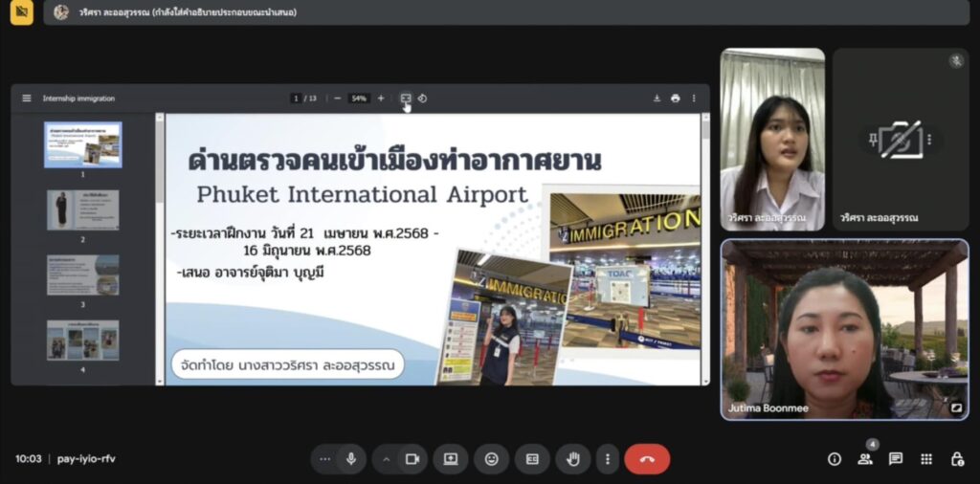Image resolution: width=980 pixels, height=484 pixels.
Task: Open the emoji reactions panel
Action: pyautogui.click(x=492, y=459)
